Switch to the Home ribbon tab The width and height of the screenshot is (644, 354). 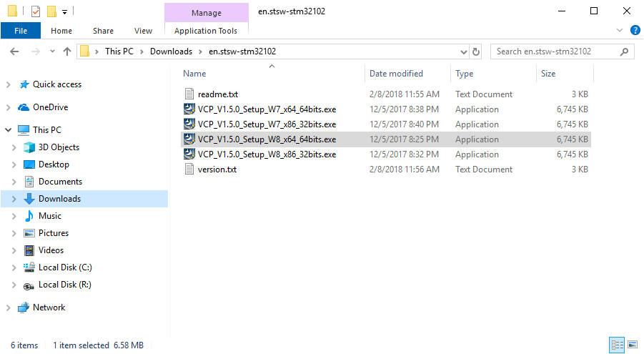(x=61, y=31)
